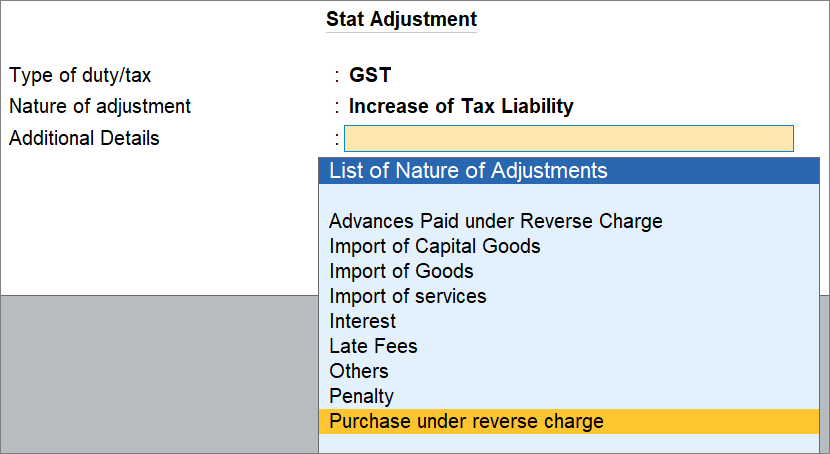The height and width of the screenshot is (454, 830).
Task: Select Others from adjustments list
Action: point(358,371)
